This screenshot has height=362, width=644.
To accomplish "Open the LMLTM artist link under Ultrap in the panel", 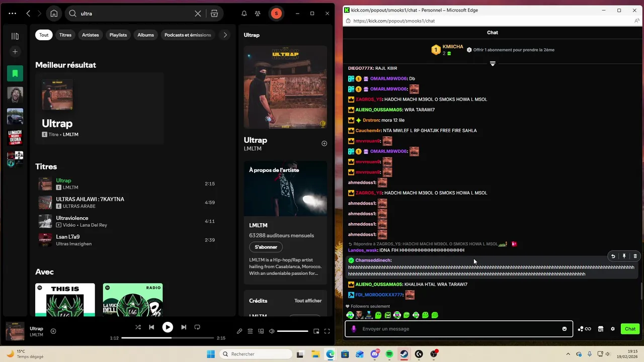I will click(x=253, y=149).
